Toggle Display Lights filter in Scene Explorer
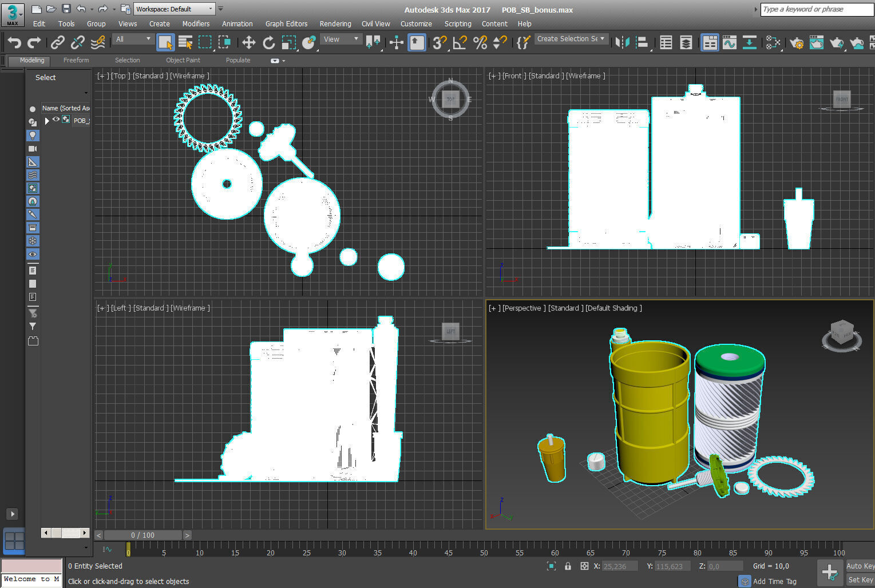 point(33,136)
